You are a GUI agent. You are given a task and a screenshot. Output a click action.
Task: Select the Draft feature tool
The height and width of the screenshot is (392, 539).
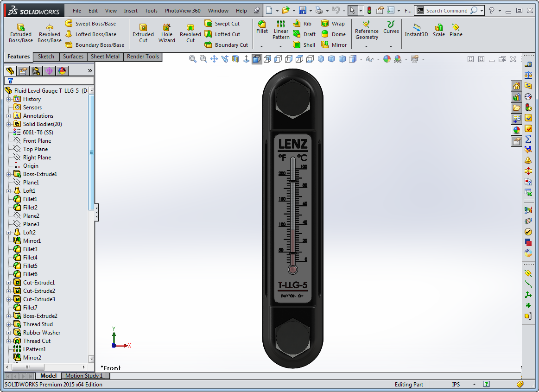coord(304,34)
